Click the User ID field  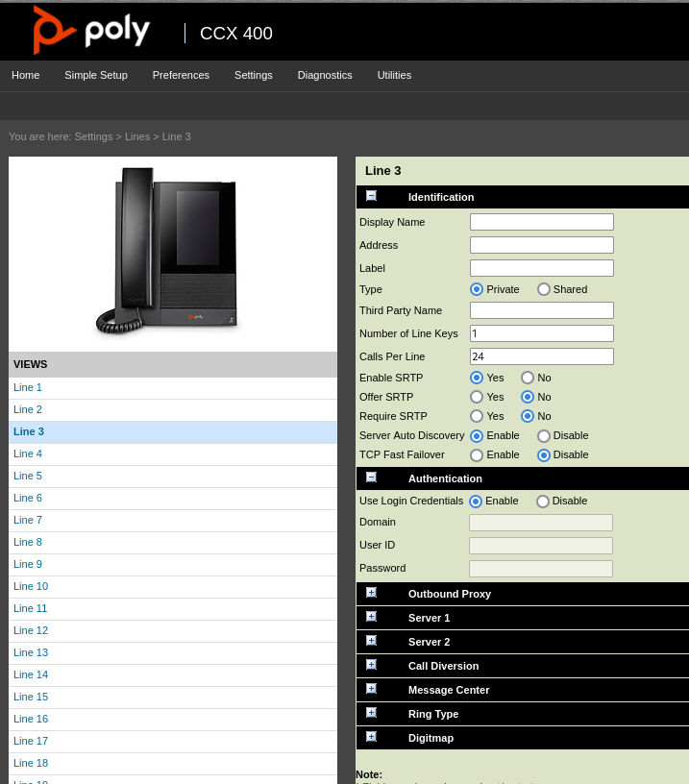[x=540, y=546]
